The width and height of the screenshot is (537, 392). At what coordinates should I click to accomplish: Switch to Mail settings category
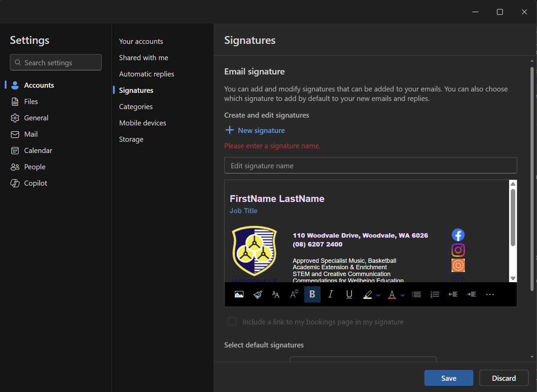(x=31, y=134)
